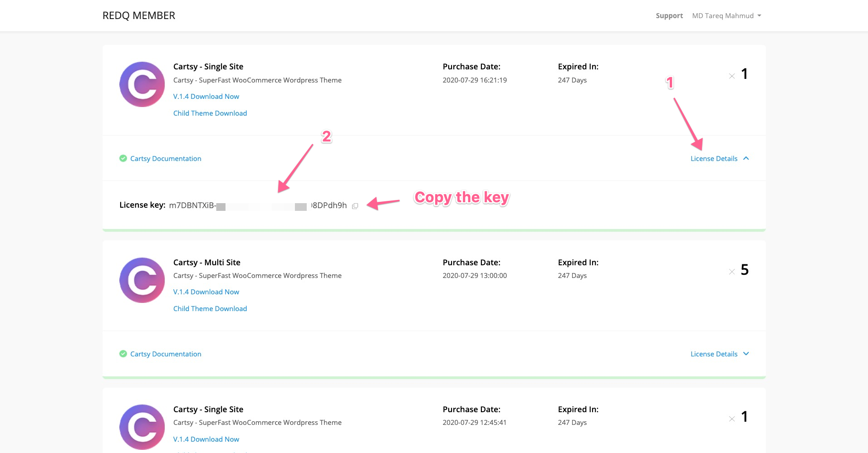Image resolution: width=868 pixels, height=453 pixels.
Task: Copy the license key with the copy icon
Action: click(355, 206)
